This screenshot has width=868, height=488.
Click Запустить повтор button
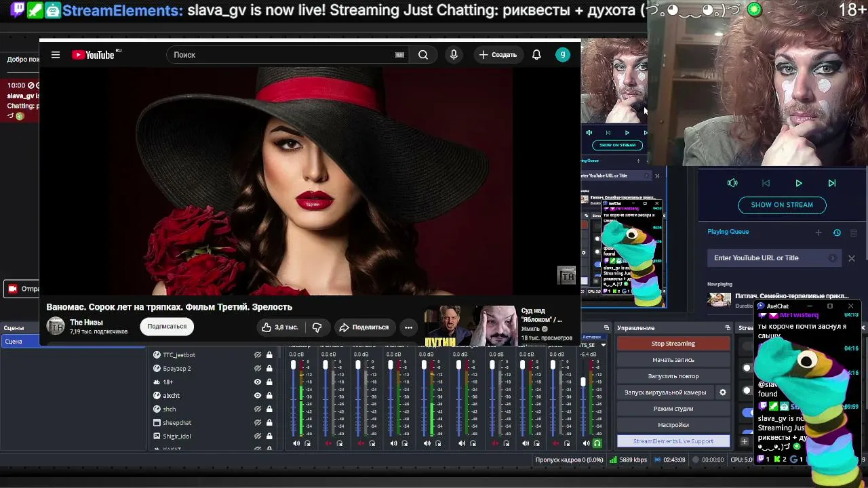click(x=673, y=376)
